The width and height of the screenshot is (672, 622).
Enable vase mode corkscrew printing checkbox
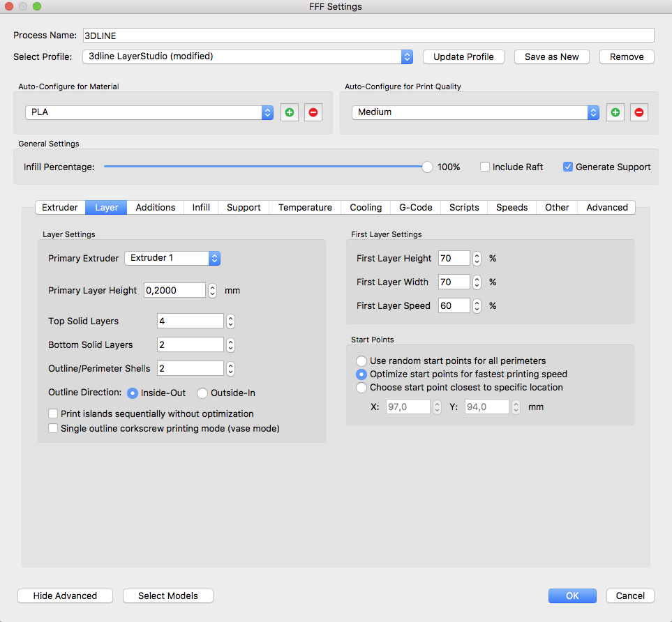point(53,428)
